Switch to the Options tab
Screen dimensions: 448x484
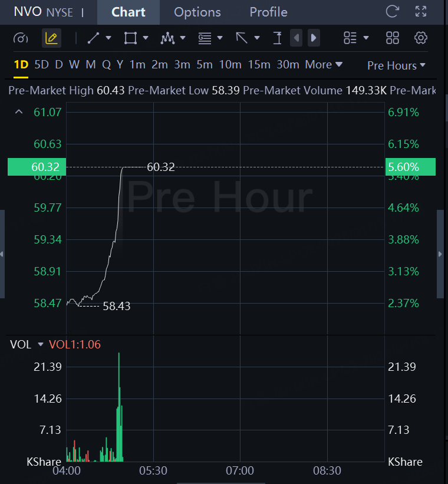click(x=197, y=12)
